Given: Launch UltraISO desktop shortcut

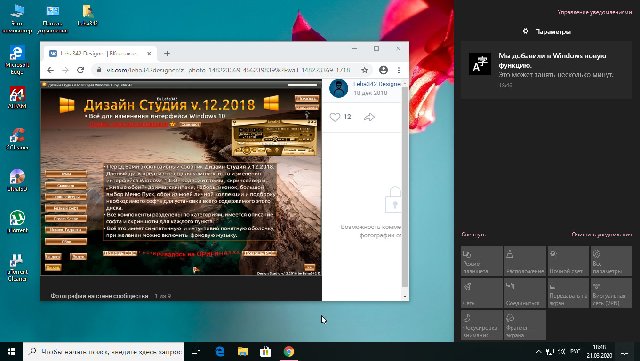Looking at the screenshot, I should pos(17,180).
